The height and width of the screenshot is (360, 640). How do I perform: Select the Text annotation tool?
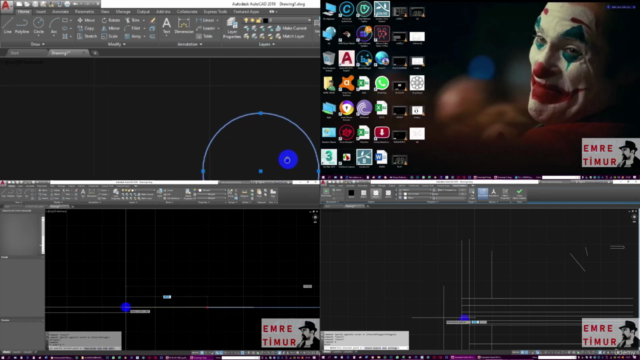coord(167,26)
